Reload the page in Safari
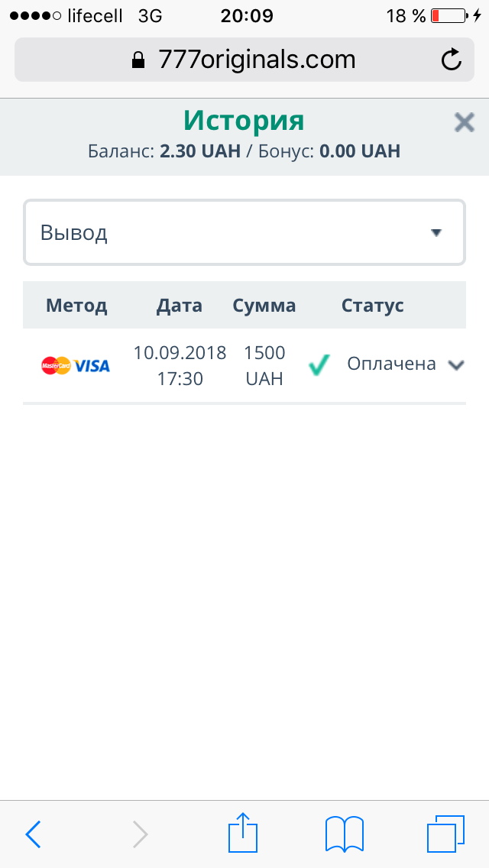Image resolution: width=489 pixels, height=868 pixels. pyautogui.click(x=452, y=60)
